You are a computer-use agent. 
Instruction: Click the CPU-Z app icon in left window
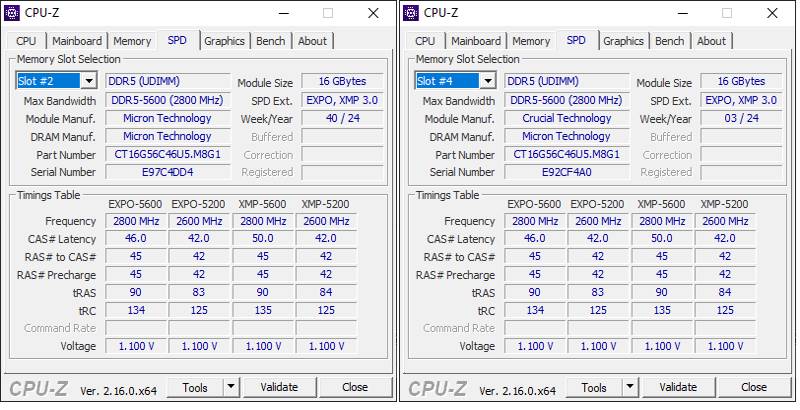[x=12, y=13]
